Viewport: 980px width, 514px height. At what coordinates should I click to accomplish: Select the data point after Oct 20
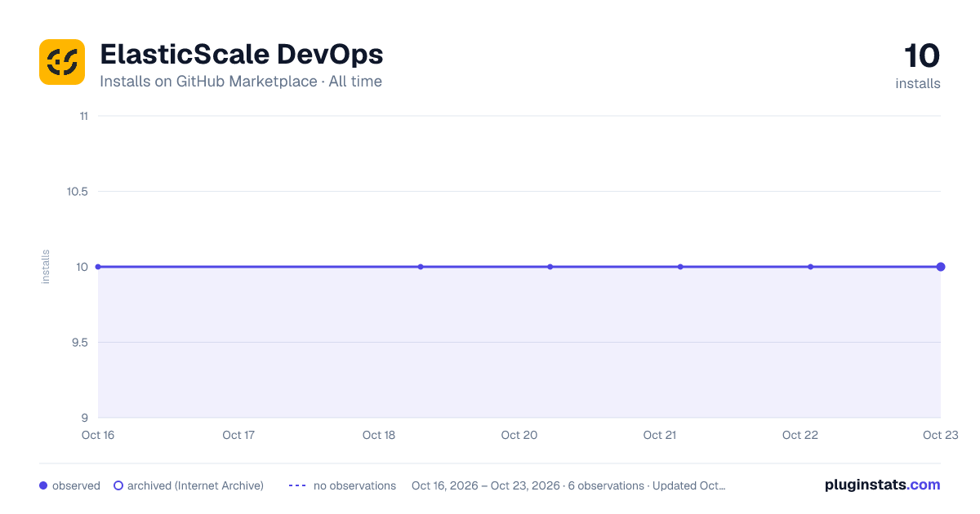[x=550, y=267]
